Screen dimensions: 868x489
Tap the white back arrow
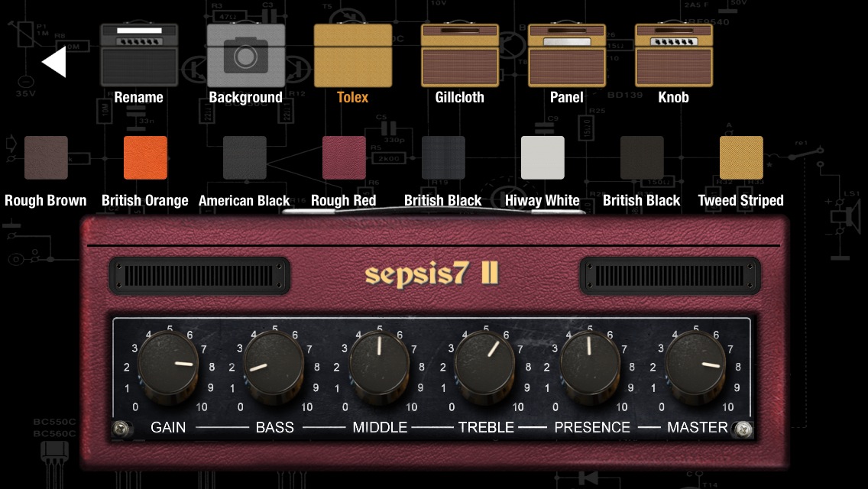[x=54, y=62]
